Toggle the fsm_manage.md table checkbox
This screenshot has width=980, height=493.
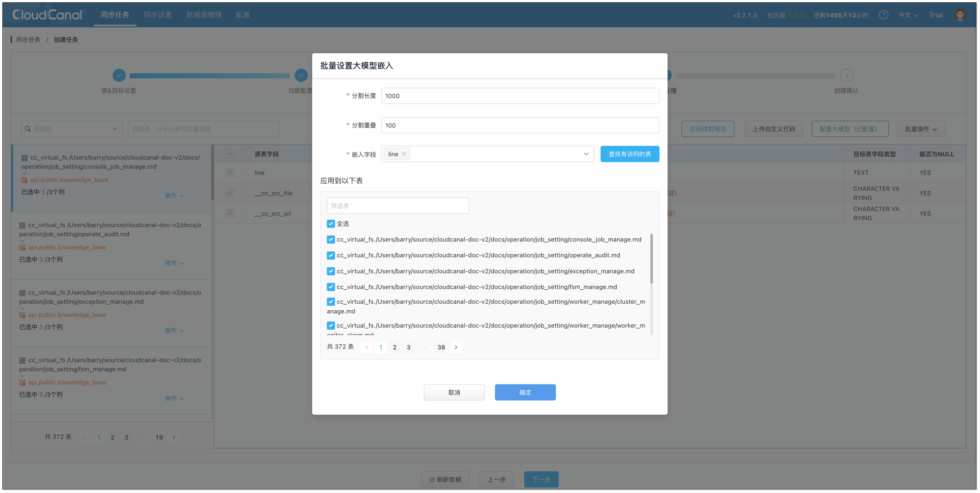pyautogui.click(x=331, y=287)
